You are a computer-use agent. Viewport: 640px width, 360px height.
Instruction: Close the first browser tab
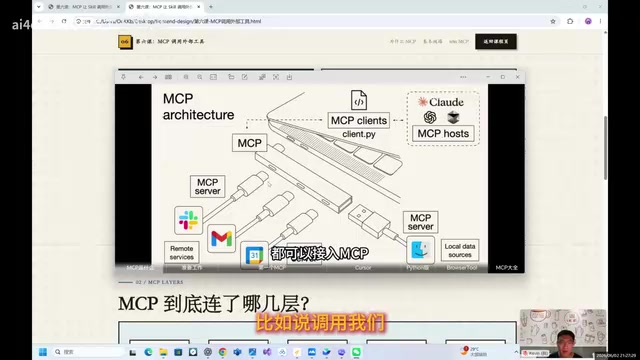click(x=118, y=7)
